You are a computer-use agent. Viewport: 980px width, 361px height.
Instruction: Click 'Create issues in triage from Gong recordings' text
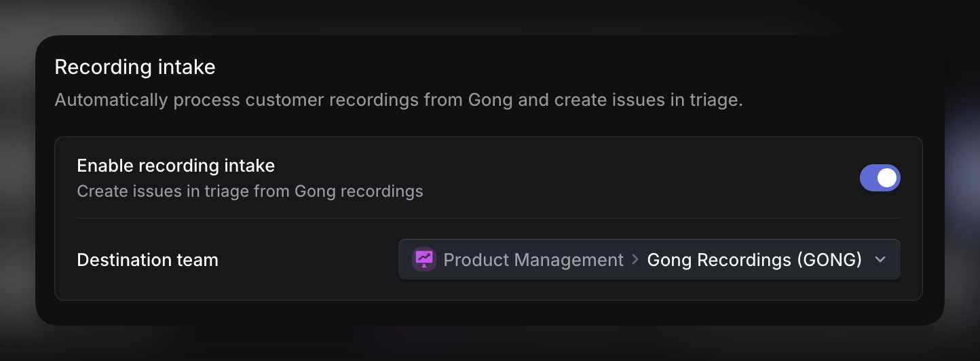[x=250, y=191]
